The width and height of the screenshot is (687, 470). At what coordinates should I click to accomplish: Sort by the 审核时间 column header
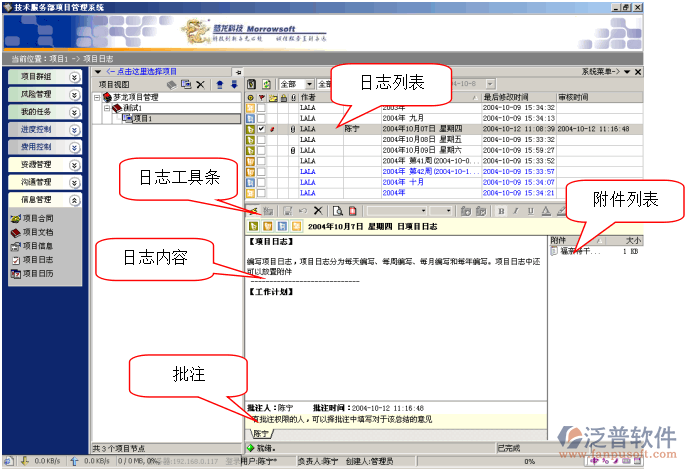click(x=599, y=97)
